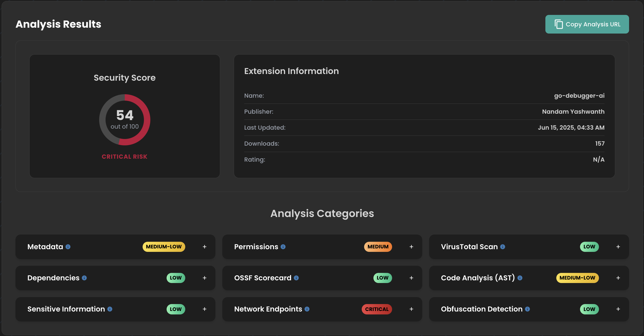
Task: Click the OSSF Scorecard info icon
Action: pos(296,278)
